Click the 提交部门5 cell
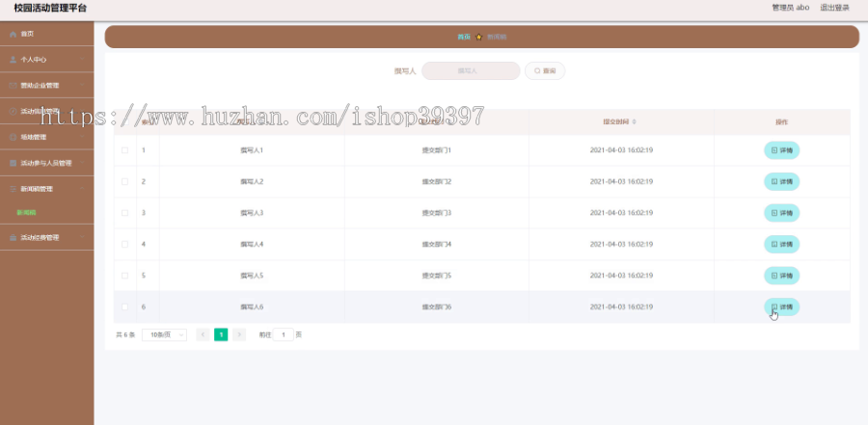 tap(437, 276)
